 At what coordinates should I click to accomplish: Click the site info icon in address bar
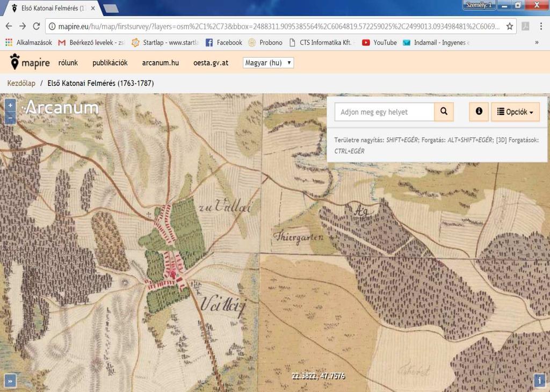click(52, 26)
